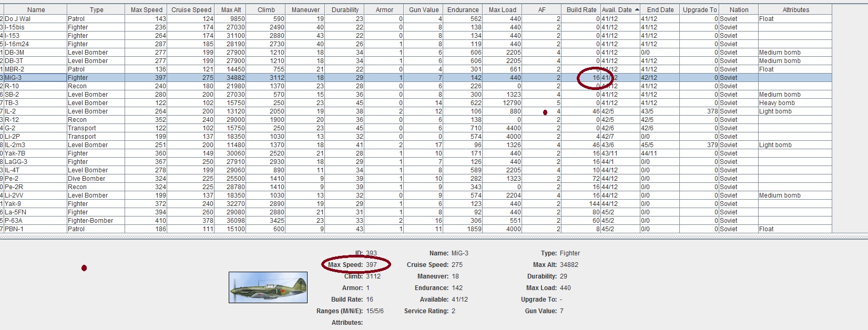Click the Attributes column header
868x330 pixels.
(795, 9)
